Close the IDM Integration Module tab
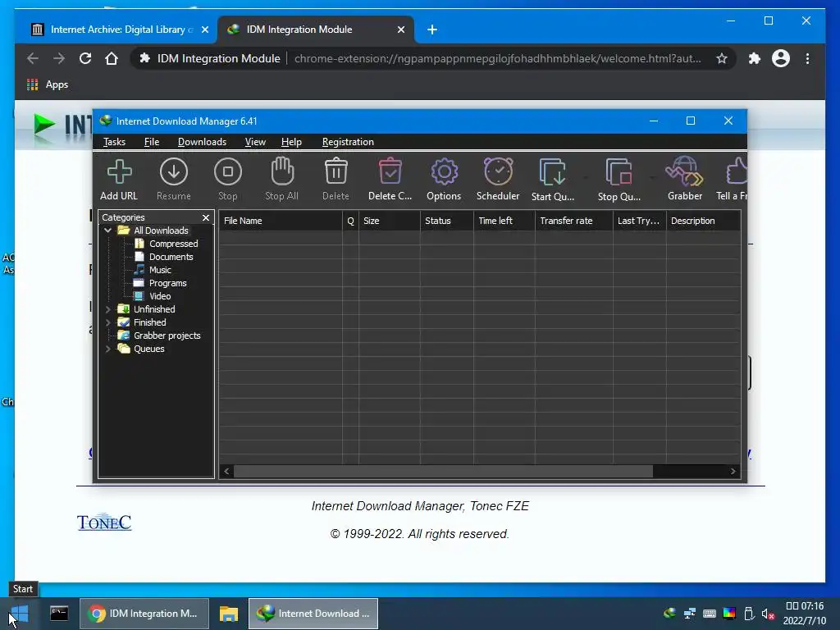 pos(400,30)
